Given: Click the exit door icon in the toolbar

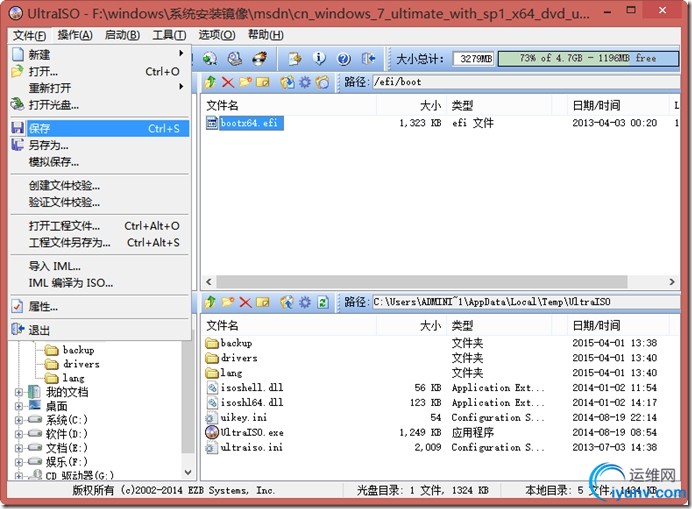Looking at the screenshot, I should [368, 58].
